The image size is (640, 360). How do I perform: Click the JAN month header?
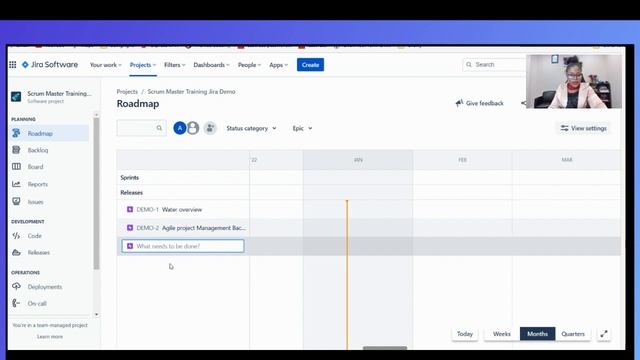(358, 160)
